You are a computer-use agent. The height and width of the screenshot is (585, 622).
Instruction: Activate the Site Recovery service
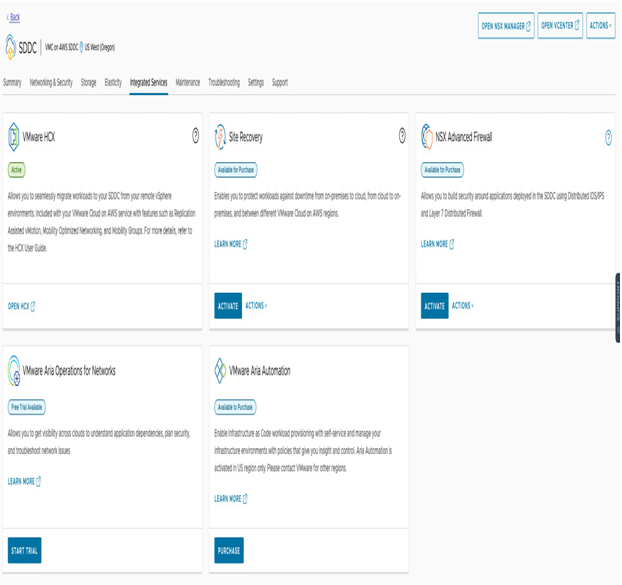(x=228, y=306)
